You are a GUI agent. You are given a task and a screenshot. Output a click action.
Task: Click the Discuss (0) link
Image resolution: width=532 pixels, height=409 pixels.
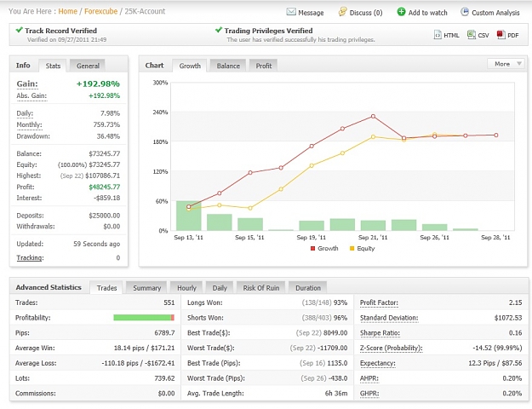[x=366, y=13]
